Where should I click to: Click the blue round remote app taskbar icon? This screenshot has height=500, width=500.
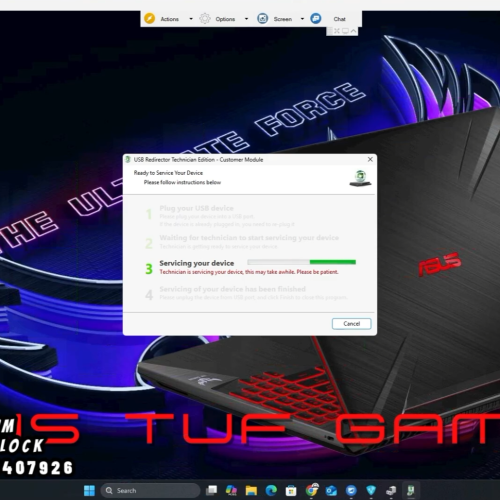(351, 490)
